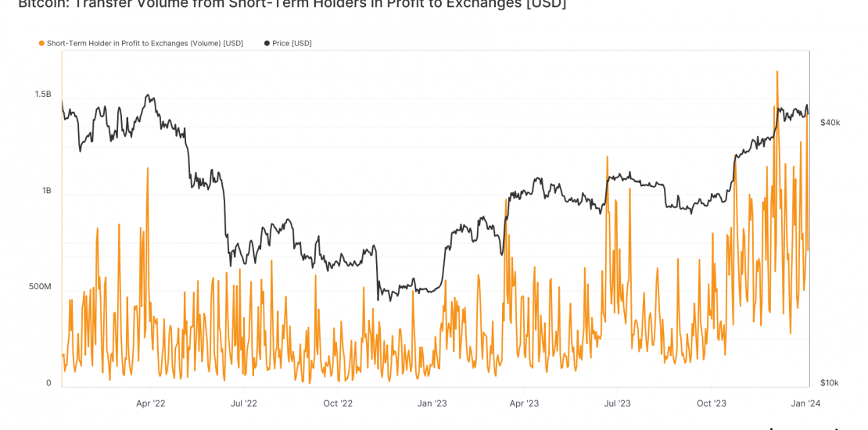Click the 500M left axis label
868x430 pixels.
click(40, 287)
